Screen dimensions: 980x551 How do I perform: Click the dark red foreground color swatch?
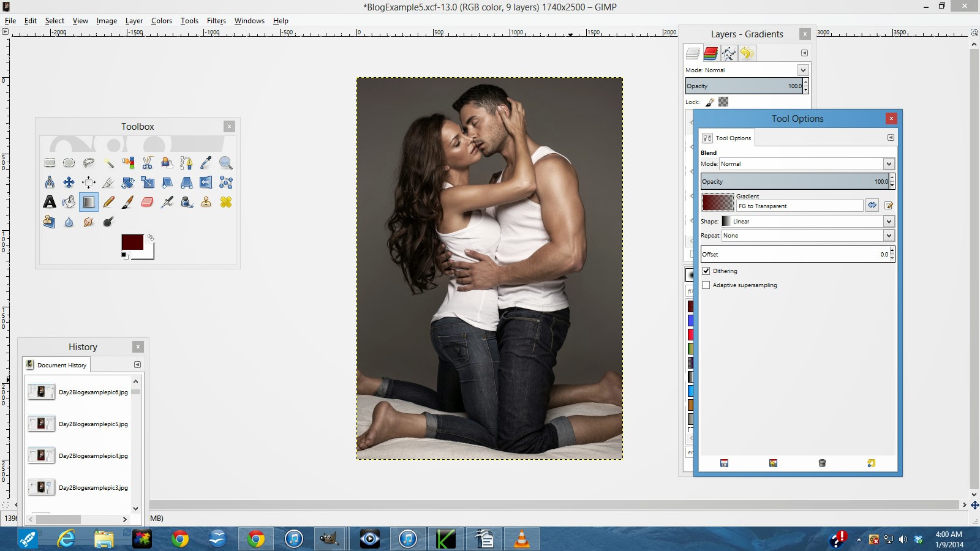coord(131,241)
